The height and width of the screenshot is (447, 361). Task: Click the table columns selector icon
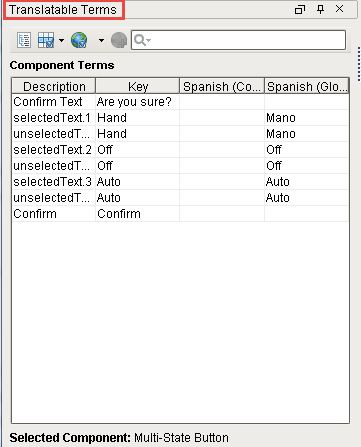(46, 40)
